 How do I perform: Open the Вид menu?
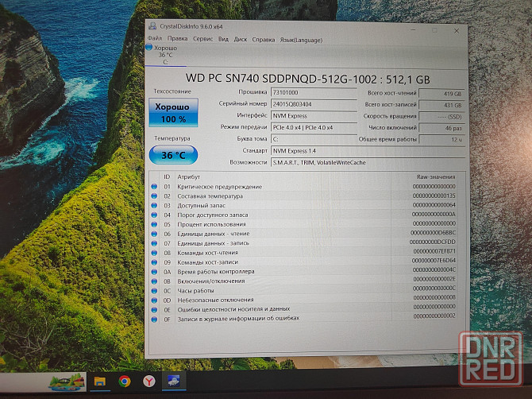coord(223,40)
